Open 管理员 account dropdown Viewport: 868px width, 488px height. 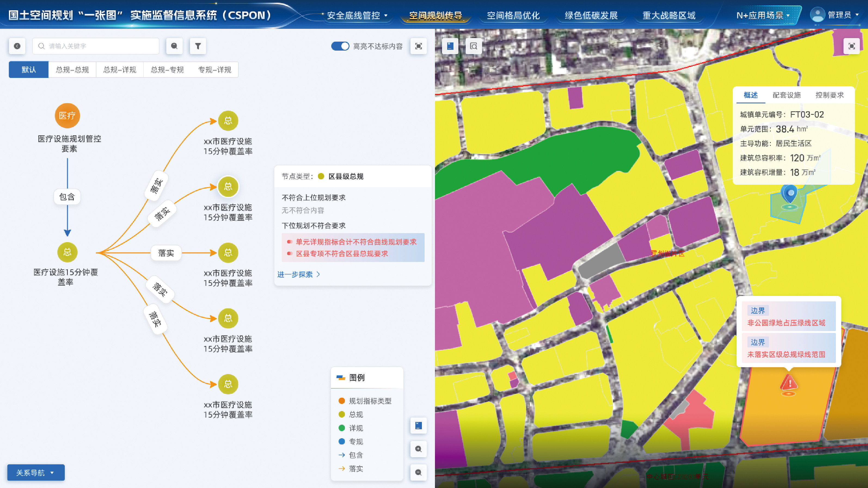click(x=843, y=15)
